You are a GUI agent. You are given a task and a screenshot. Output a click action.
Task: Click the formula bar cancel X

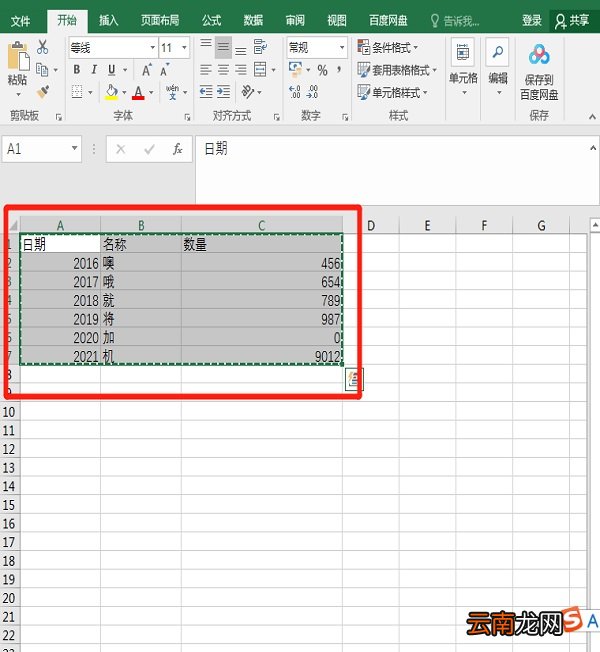coord(121,149)
